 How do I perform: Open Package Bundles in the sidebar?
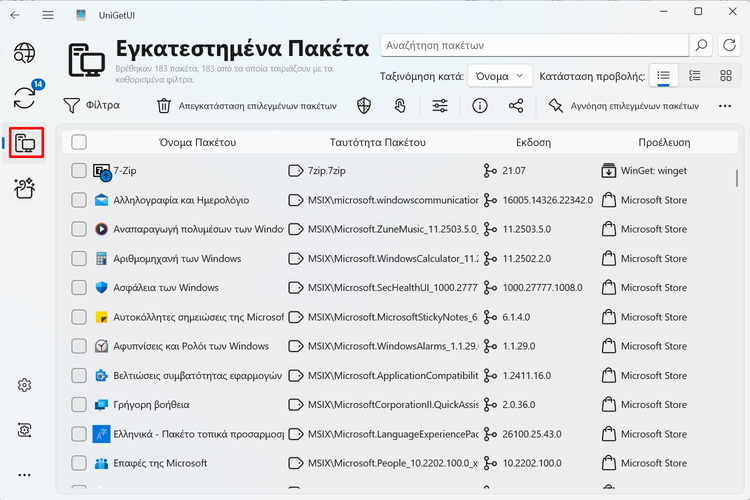click(24, 189)
